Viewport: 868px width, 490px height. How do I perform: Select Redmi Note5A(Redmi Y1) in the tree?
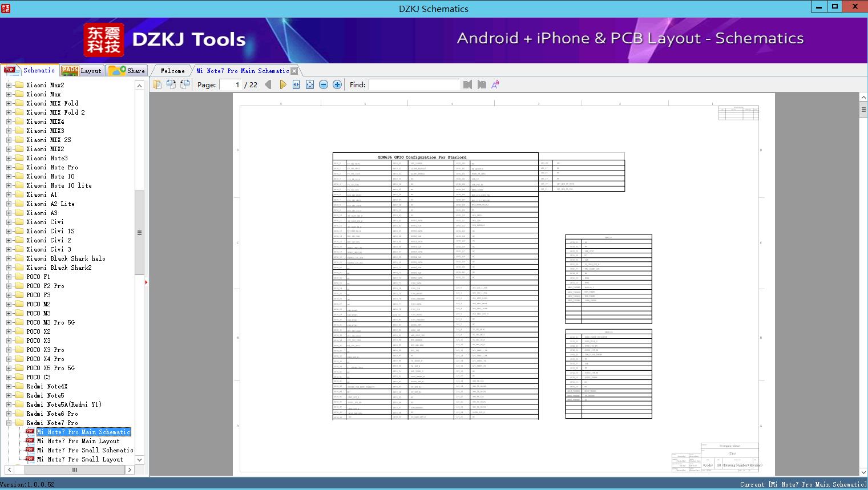click(64, 404)
